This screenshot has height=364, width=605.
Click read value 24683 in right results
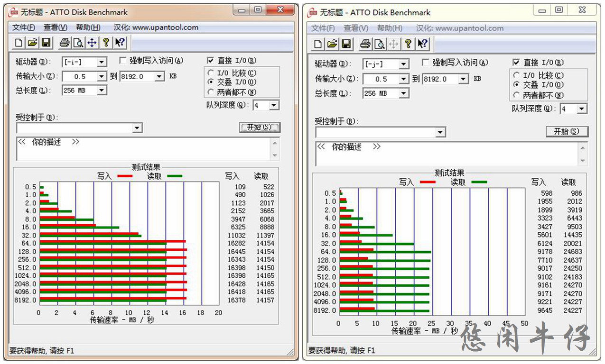tap(572, 252)
